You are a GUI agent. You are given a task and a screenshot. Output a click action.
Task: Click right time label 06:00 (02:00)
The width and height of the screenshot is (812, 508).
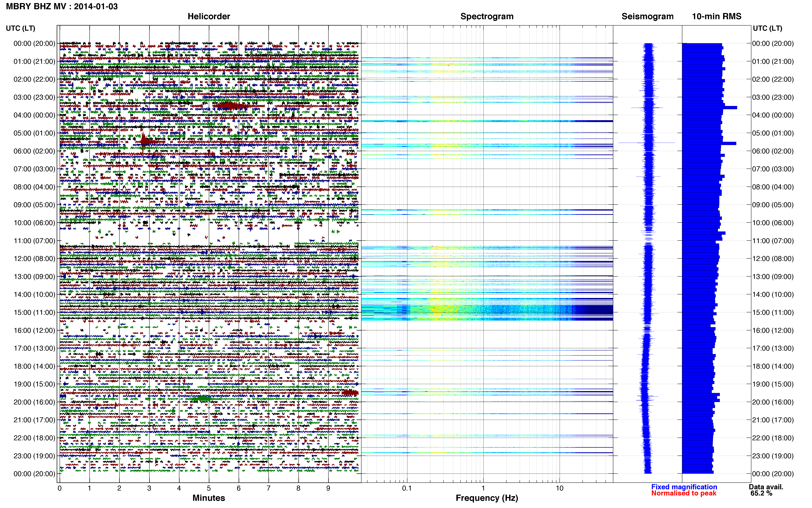[x=773, y=151]
